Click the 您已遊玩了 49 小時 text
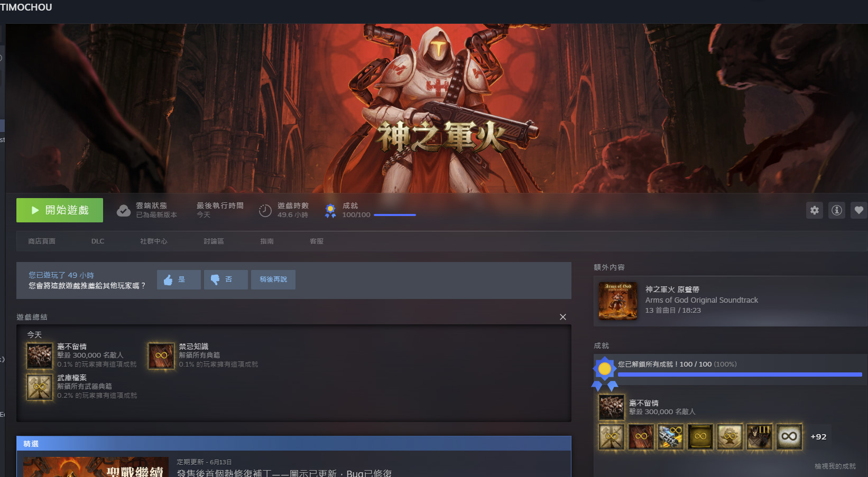Image resolution: width=868 pixels, height=477 pixels. coord(61,275)
